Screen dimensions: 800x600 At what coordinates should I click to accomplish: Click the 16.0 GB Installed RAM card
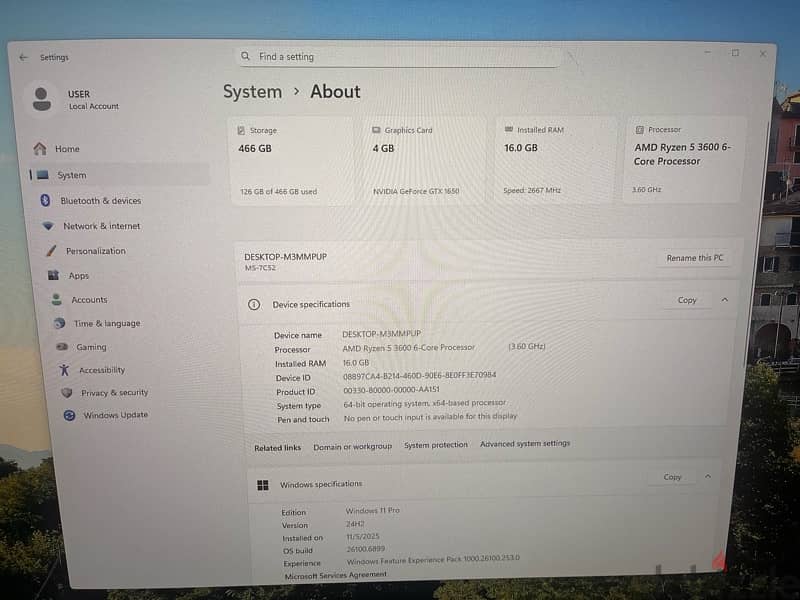click(556, 160)
